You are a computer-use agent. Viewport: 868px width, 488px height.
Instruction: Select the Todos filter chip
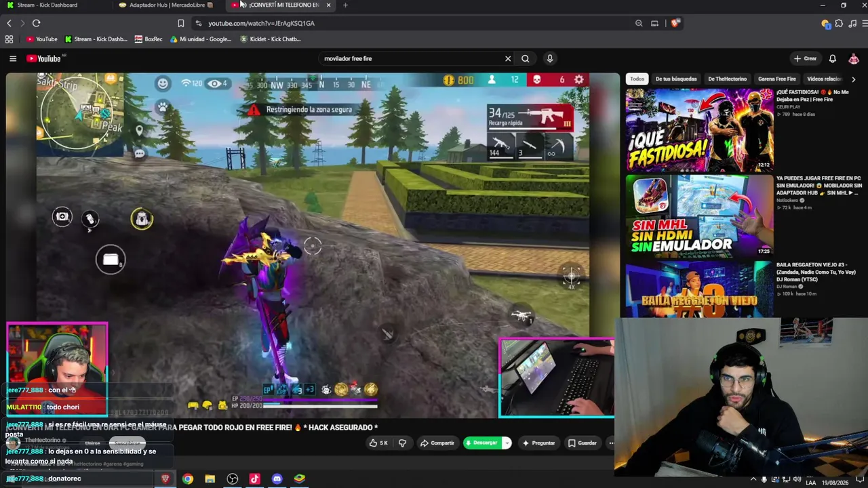pos(637,79)
